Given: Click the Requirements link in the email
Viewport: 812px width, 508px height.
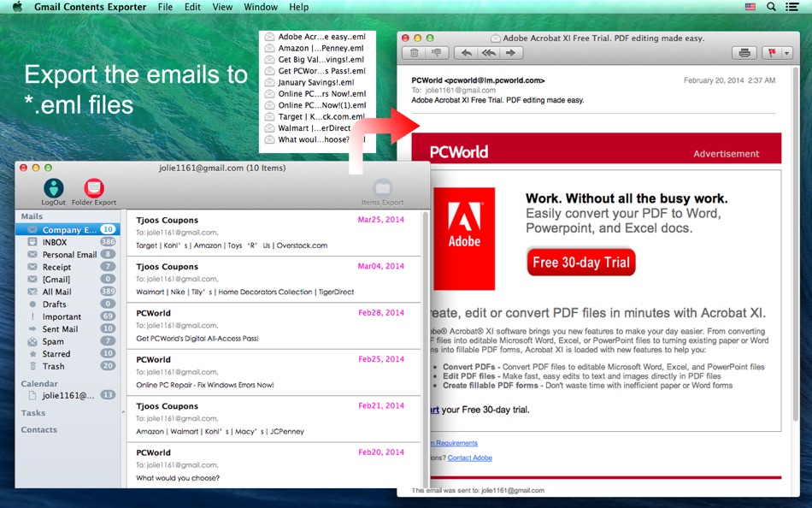Looking at the screenshot, I should point(456,443).
